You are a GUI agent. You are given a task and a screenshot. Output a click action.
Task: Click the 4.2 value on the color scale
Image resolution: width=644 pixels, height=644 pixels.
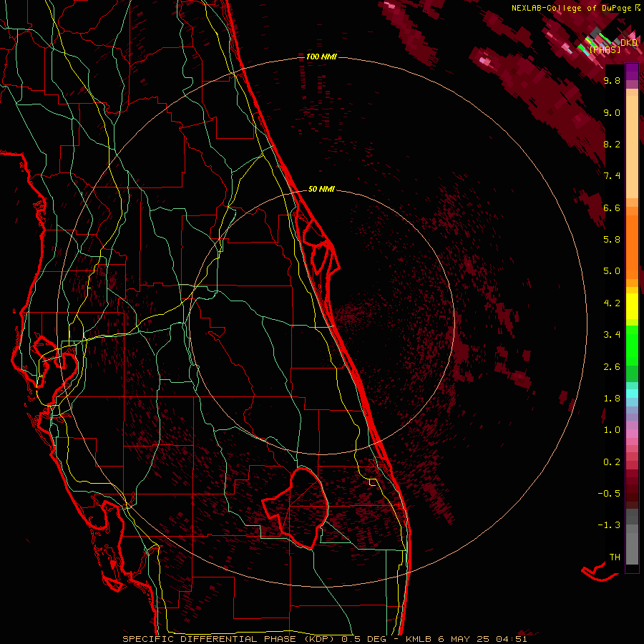click(612, 303)
